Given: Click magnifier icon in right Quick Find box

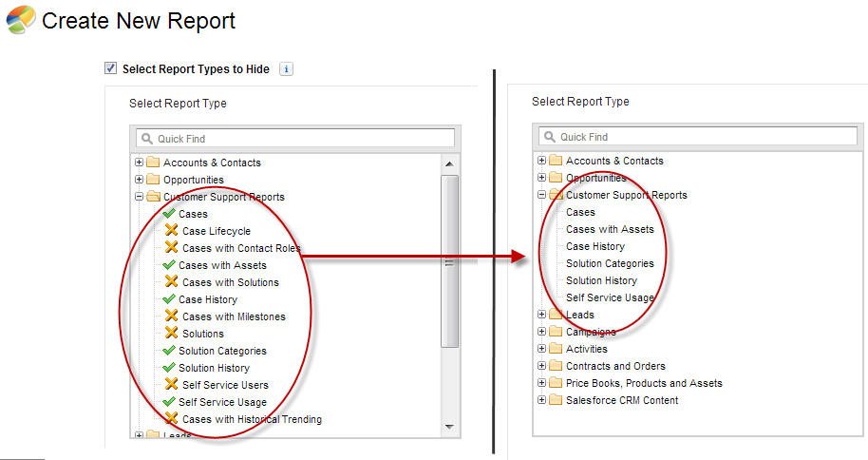Looking at the screenshot, I should (x=549, y=136).
